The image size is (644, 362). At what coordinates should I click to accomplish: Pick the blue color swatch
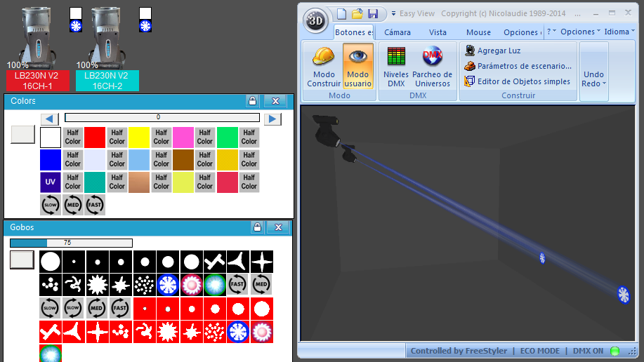tap(51, 160)
